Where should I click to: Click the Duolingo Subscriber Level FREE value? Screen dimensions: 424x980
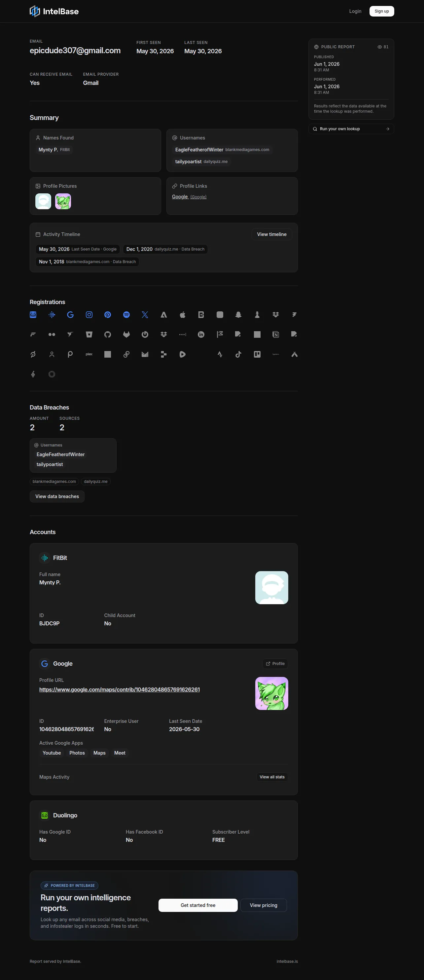(x=219, y=840)
